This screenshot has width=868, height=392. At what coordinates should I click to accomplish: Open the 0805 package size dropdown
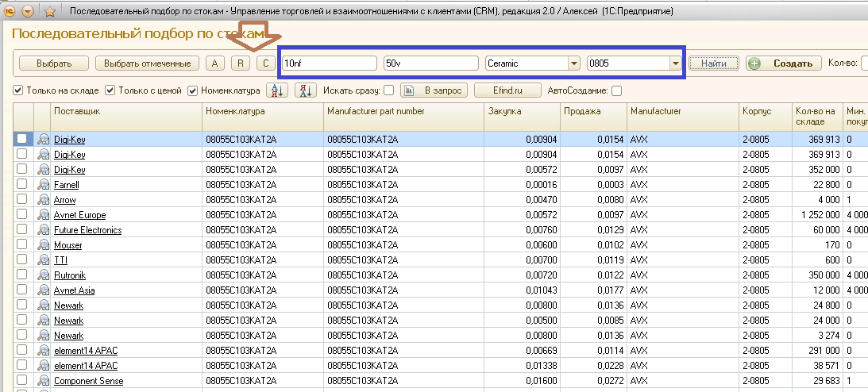(675, 63)
